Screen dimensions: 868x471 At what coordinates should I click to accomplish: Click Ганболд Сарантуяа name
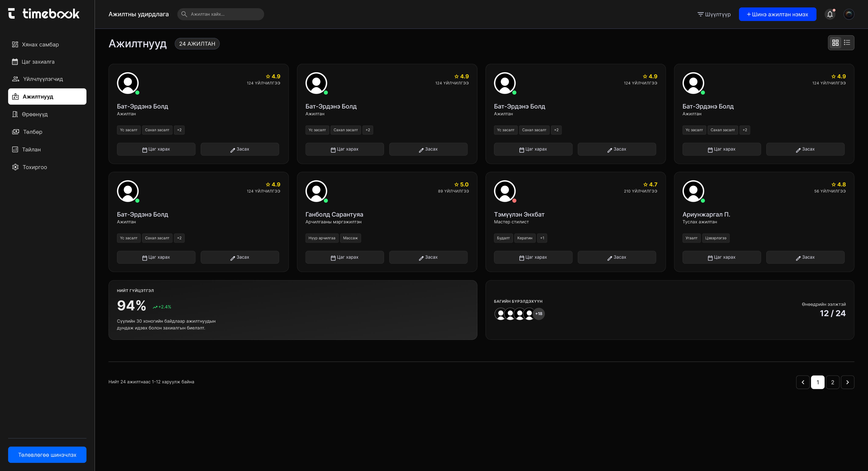click(334, 215)
